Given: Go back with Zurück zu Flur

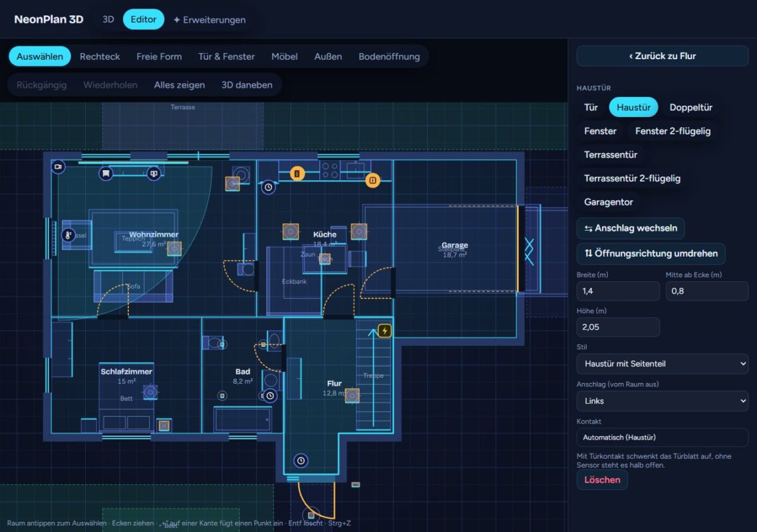Looking at the screenshot, I should pos(663,56).
